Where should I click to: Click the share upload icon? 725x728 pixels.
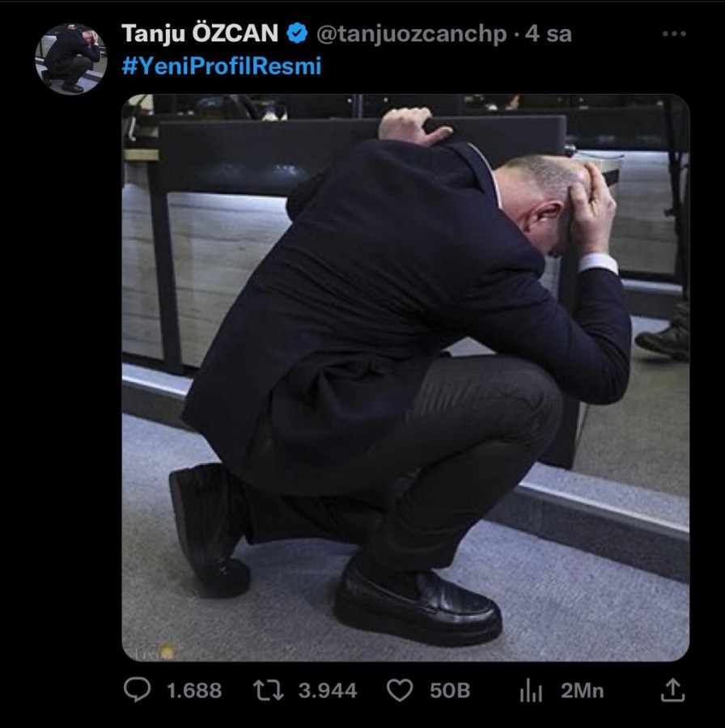pyautogui.click(x=672, y=690)
